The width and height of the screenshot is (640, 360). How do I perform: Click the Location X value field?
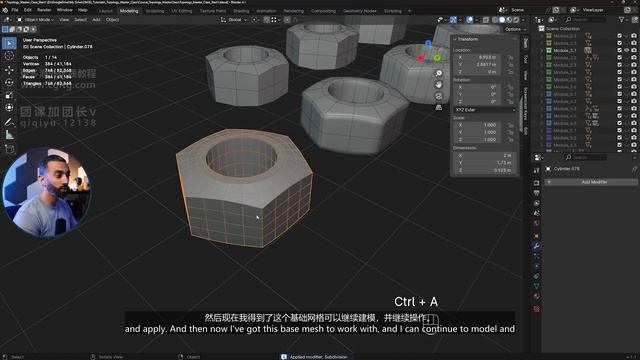coord(478,57)
